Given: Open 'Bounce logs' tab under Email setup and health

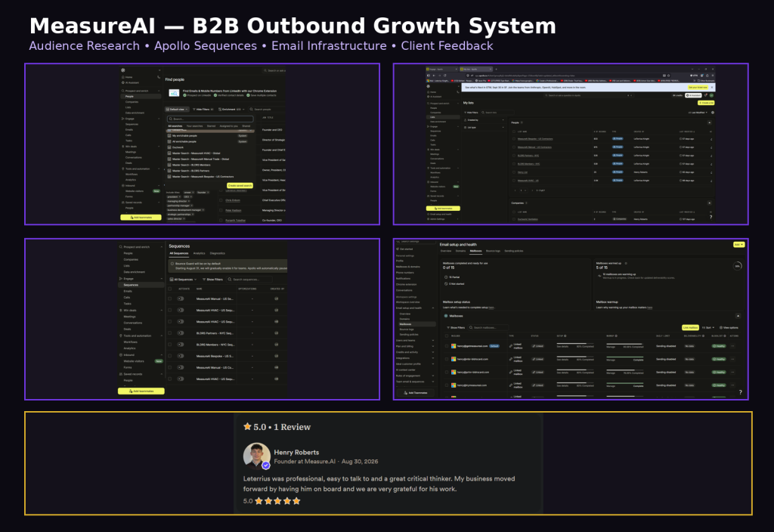Looking at the screenshot, I should click(x=493, y=251).
